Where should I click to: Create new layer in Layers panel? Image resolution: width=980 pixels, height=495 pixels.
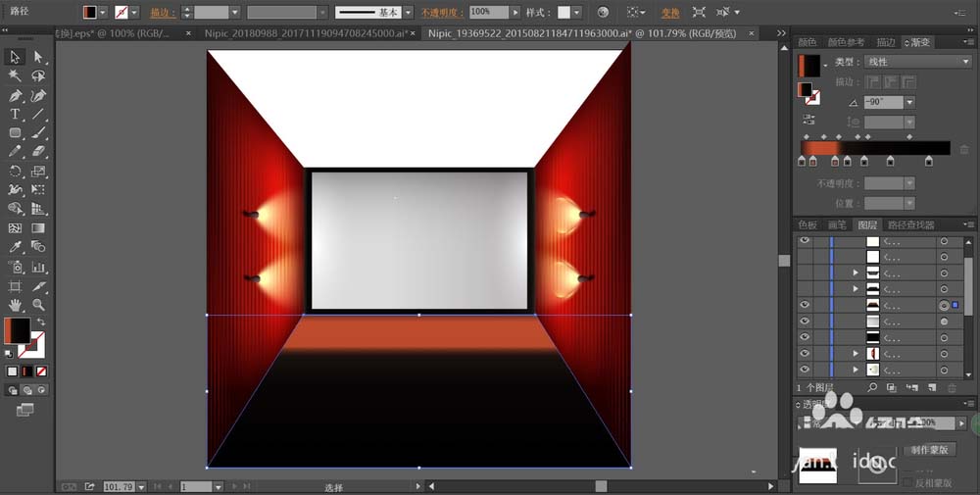click(932, 388)
